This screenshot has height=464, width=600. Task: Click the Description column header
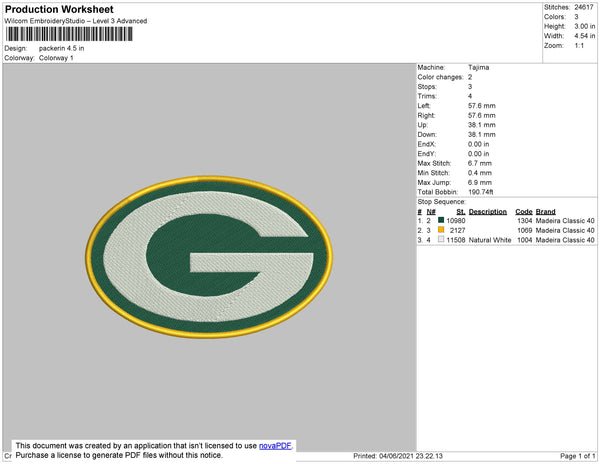point(488,212)
